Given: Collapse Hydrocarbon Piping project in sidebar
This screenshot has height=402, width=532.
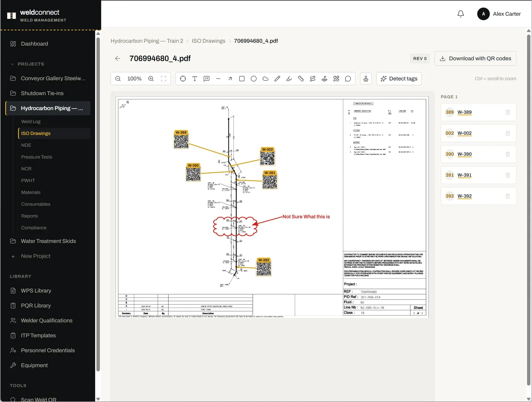Looking at the screenshot, I should coord(48,108).
